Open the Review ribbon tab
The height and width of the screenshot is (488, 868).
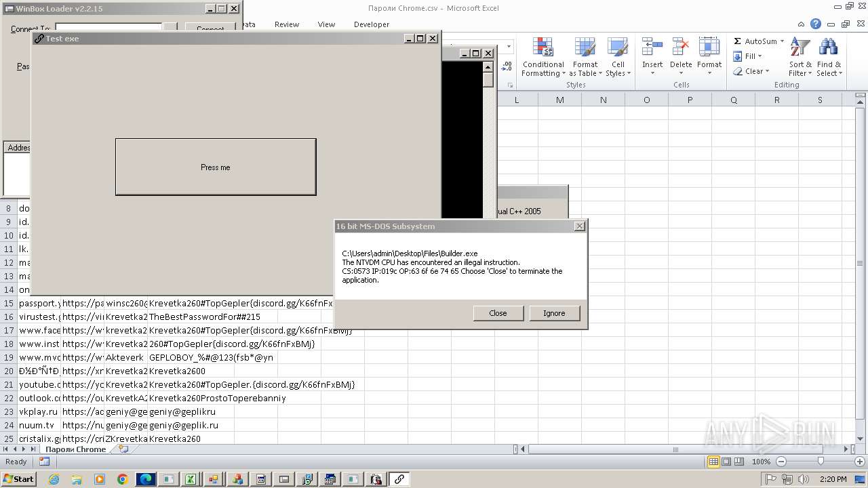287,24
